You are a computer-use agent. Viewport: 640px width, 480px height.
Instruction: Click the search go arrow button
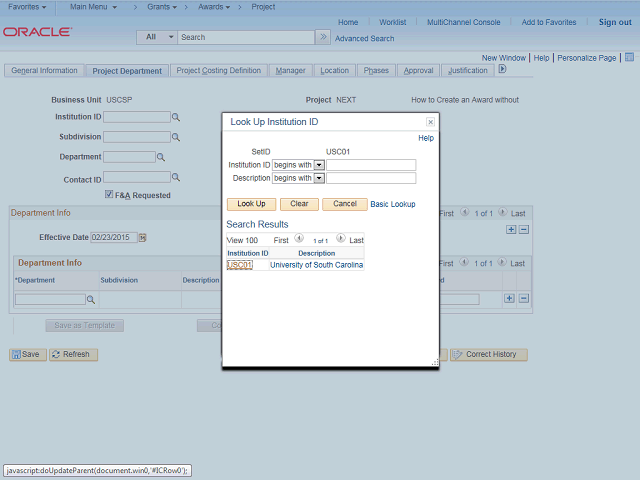pyautogui.click(x=322, y=37)
